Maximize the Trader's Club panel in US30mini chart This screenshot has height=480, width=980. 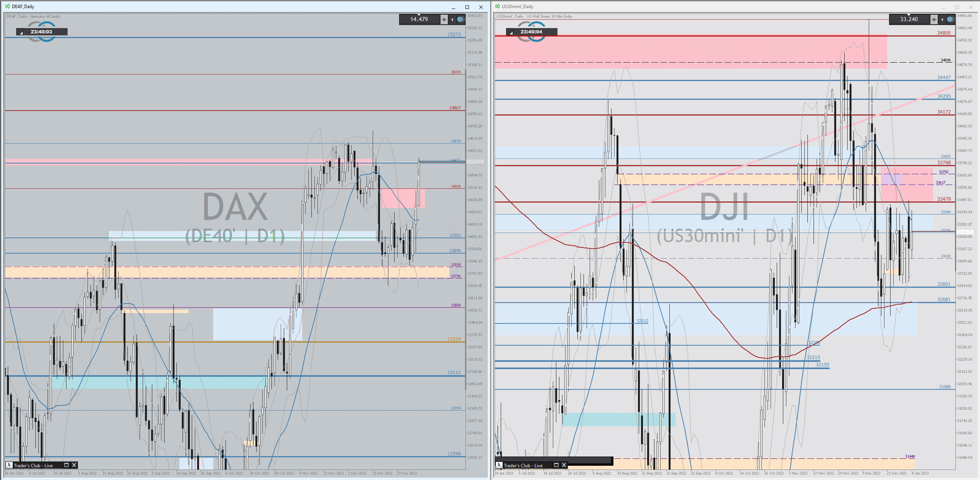pos(556,465)
